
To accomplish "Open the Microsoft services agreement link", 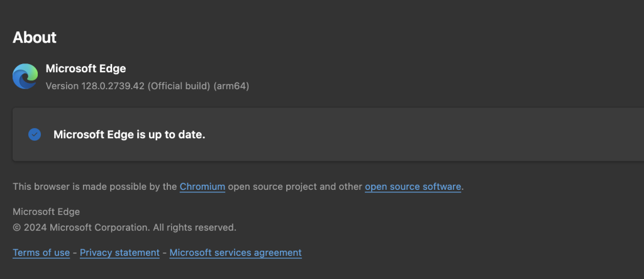I will click(x=235, y=253).
